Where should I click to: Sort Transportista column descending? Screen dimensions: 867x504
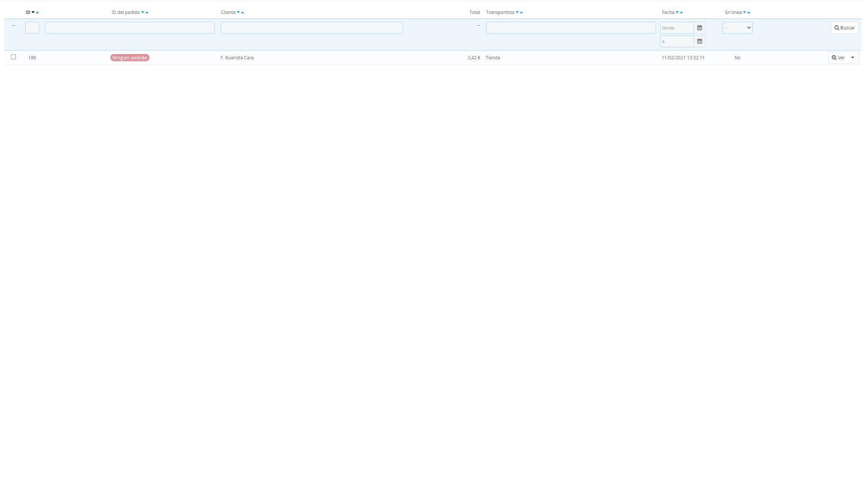pyautogui.click(x=517, y=13)
